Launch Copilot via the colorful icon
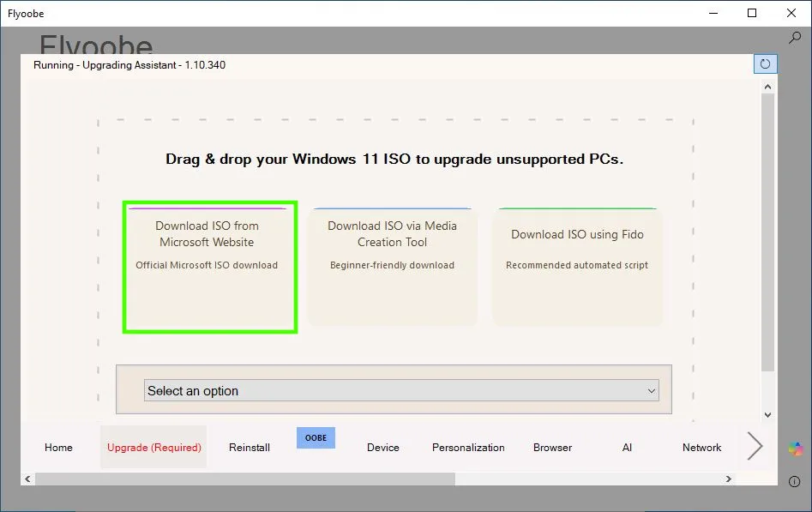 coord(796,448)
